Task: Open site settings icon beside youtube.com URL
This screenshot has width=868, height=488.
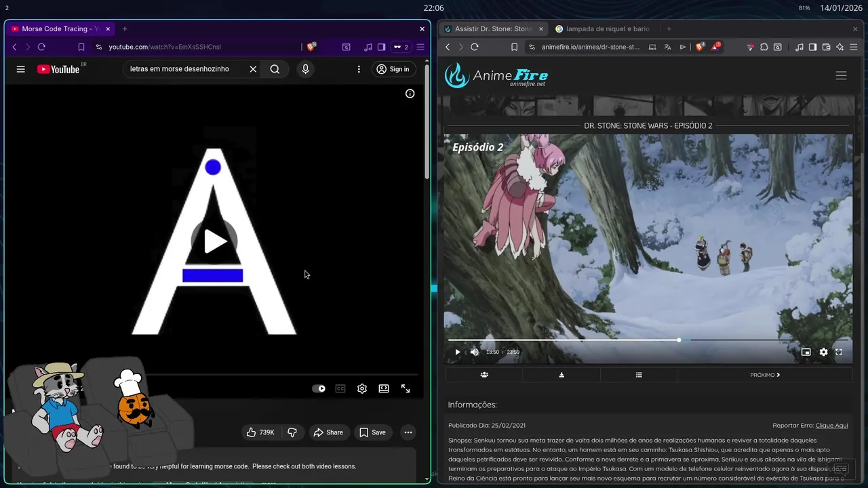Action: (x=99, y=47)
